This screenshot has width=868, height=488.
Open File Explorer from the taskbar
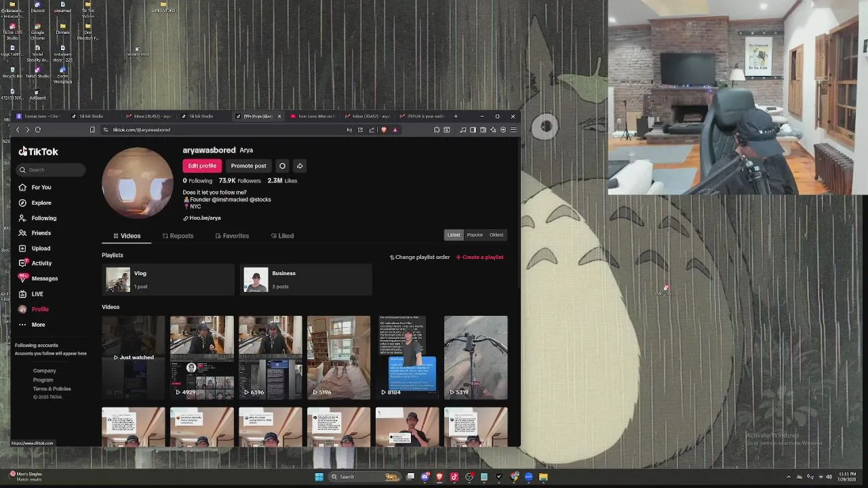pos(543,476)
